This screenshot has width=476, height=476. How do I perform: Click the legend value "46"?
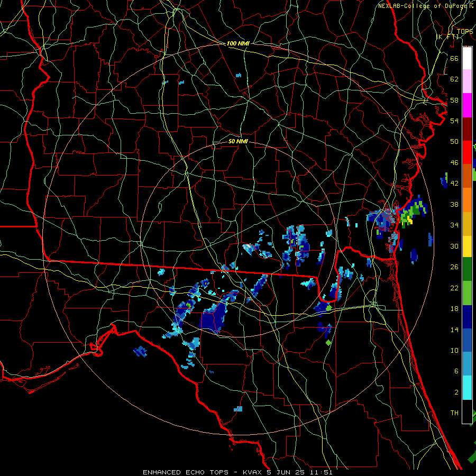pos(454,163)
